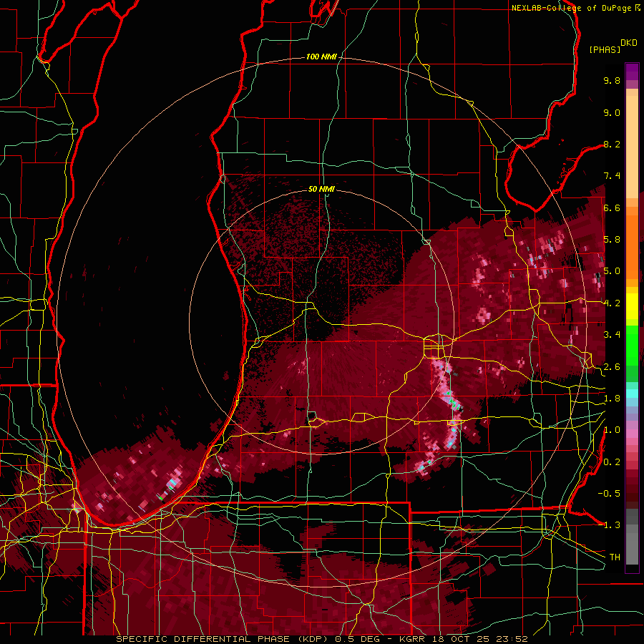This screenshot has width=644, height=644.
Task: Click the -0.5 scale value
Action: [x=609, y=494]
